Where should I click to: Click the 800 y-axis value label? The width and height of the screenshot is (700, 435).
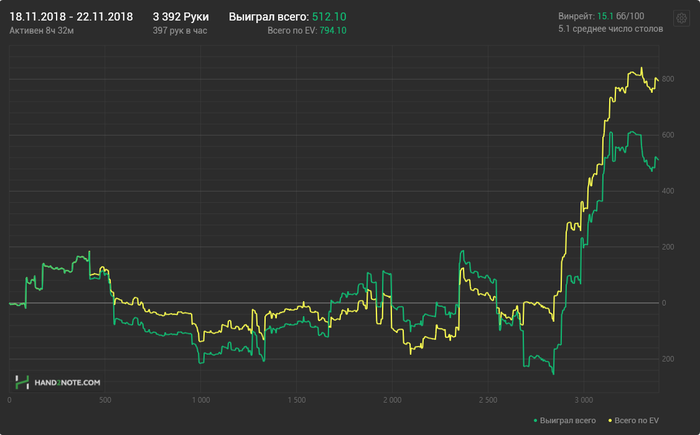point(668,79)
